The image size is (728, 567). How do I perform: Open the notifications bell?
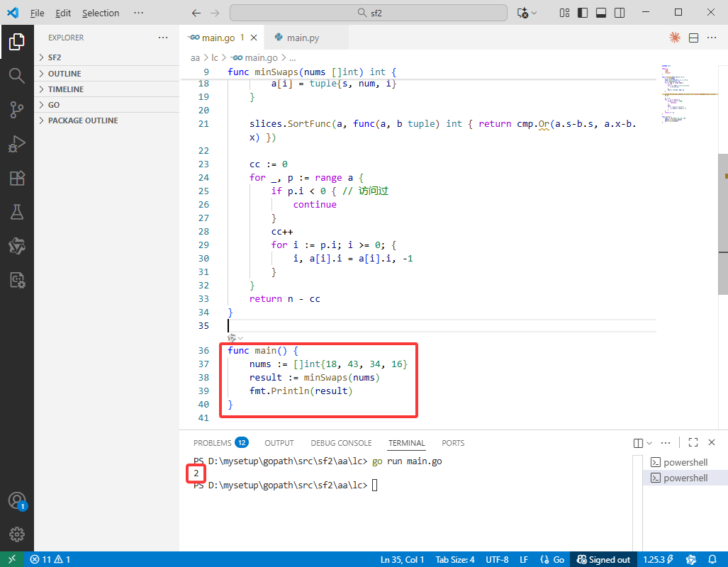coord(712,559)
